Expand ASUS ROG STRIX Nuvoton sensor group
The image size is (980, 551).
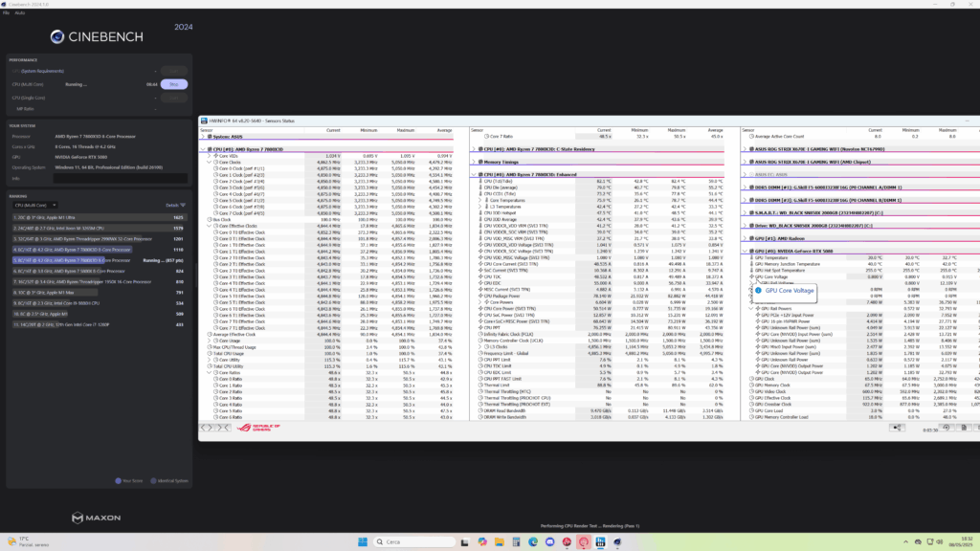tap(745, 149)
